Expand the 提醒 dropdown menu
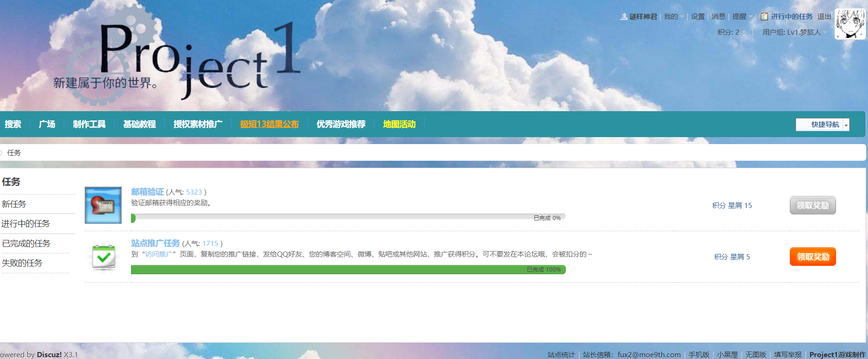 click(x=742, y=17)
